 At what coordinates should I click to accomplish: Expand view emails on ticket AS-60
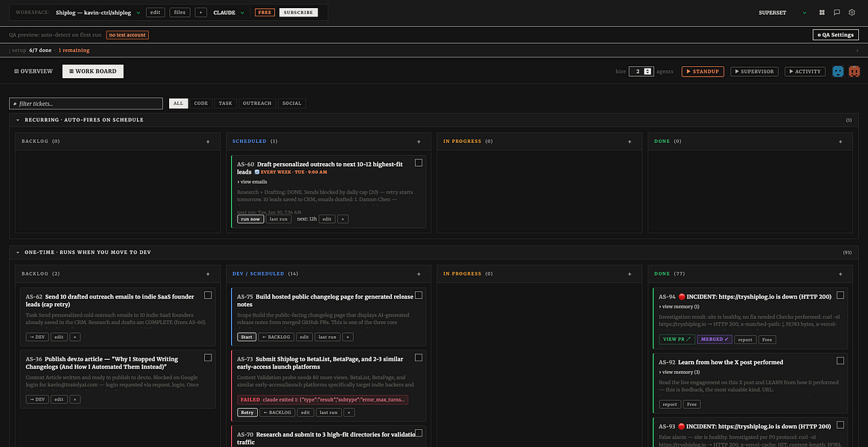click(252, 182)
